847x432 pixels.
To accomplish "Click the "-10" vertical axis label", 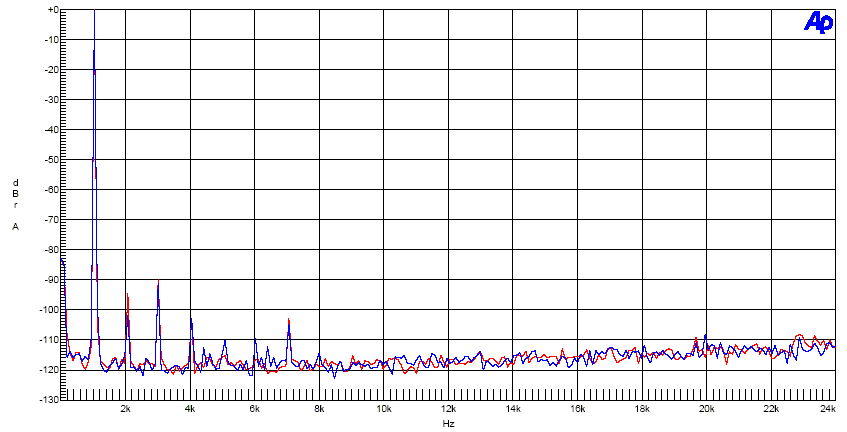I will point(52,39).
